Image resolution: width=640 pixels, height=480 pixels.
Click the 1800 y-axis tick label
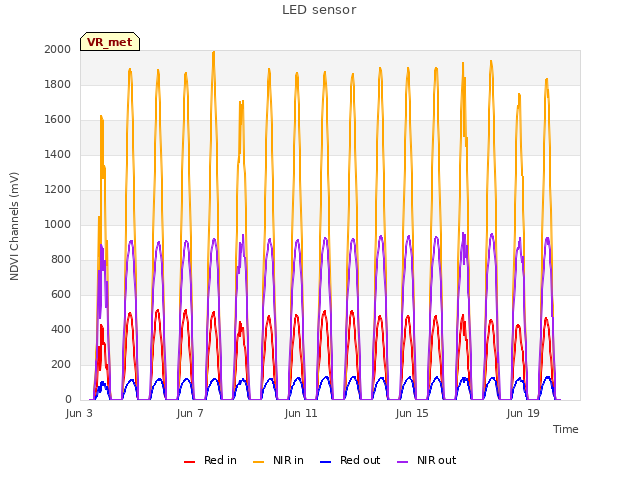tap(58, 84)
